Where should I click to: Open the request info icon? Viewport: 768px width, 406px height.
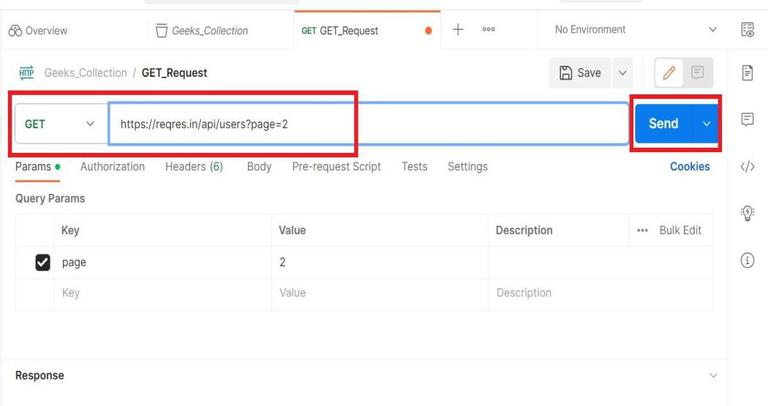[x=747, y=260]
